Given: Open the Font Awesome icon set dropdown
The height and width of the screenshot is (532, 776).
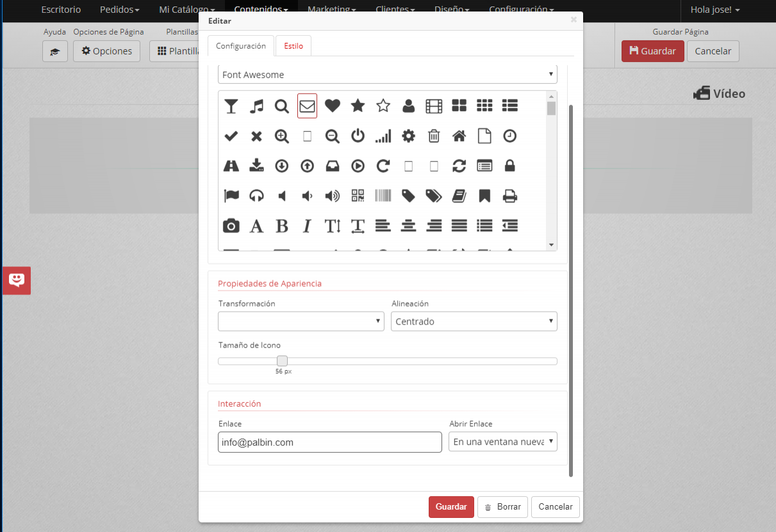Looking at the screenshot, I should pyautogui.click(x=387, y=75).
